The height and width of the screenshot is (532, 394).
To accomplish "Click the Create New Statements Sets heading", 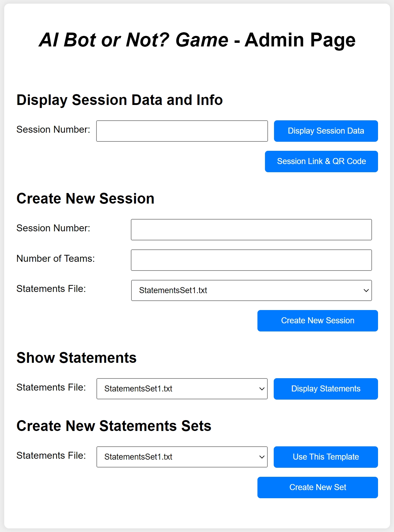I will click(114, 426).
